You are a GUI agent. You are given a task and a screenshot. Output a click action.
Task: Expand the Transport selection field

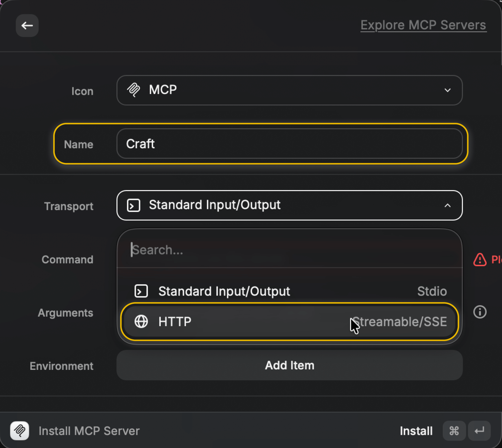[x=289, y=205]
